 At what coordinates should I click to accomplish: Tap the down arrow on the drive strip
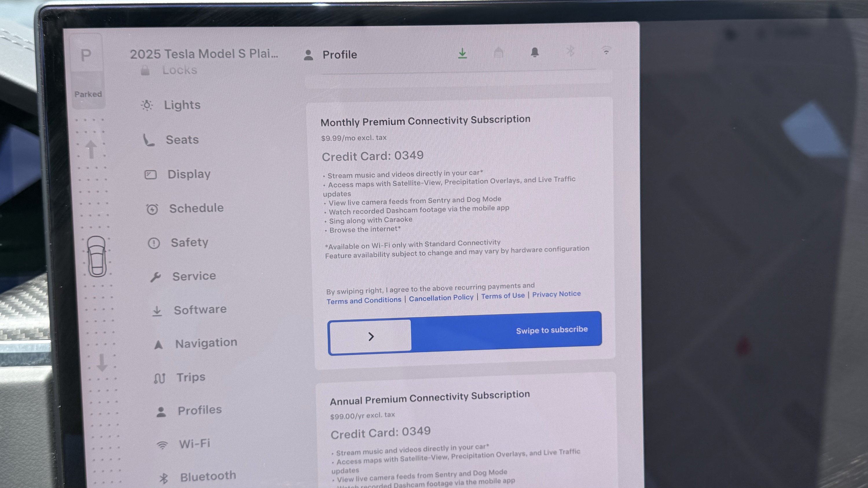pyautogui.click(x=102, y=363)
